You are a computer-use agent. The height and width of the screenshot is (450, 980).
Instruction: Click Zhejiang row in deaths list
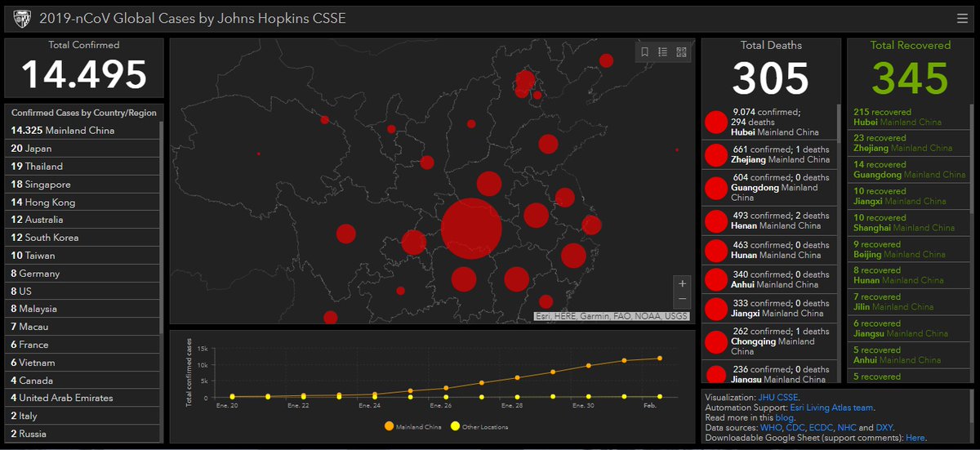point(769,154)
